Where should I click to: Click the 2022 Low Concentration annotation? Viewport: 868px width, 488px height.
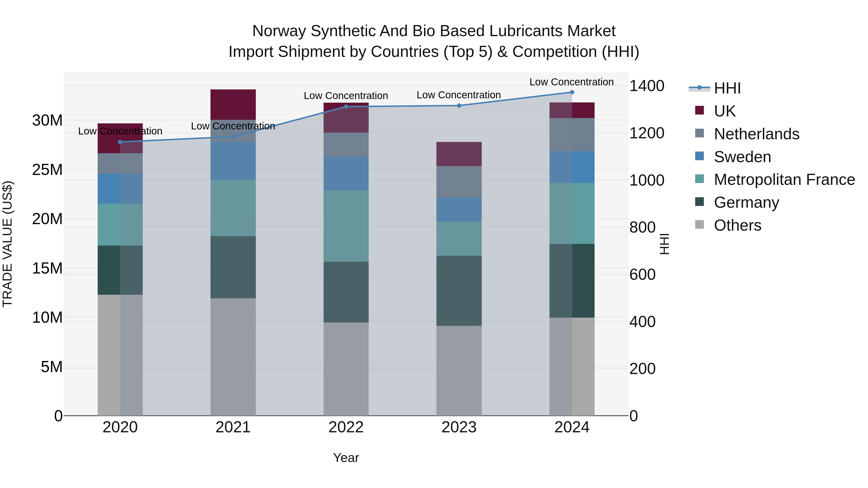[346, 96]
